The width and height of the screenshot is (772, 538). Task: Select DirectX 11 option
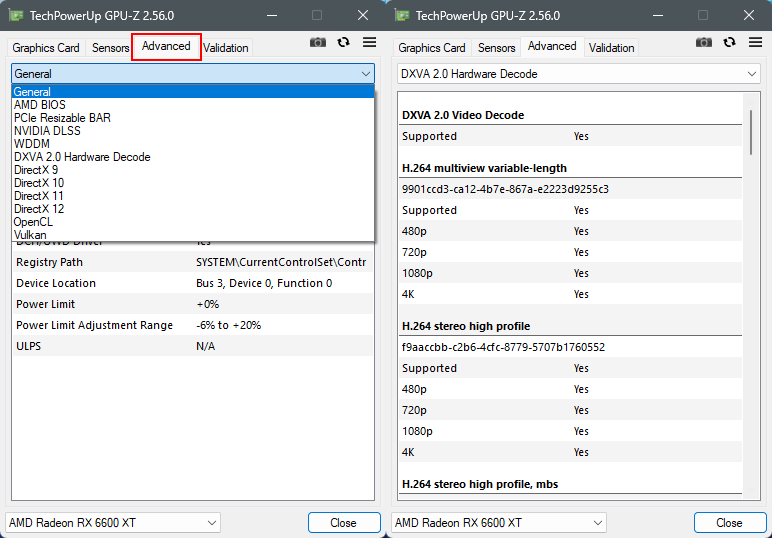point(193,196)
